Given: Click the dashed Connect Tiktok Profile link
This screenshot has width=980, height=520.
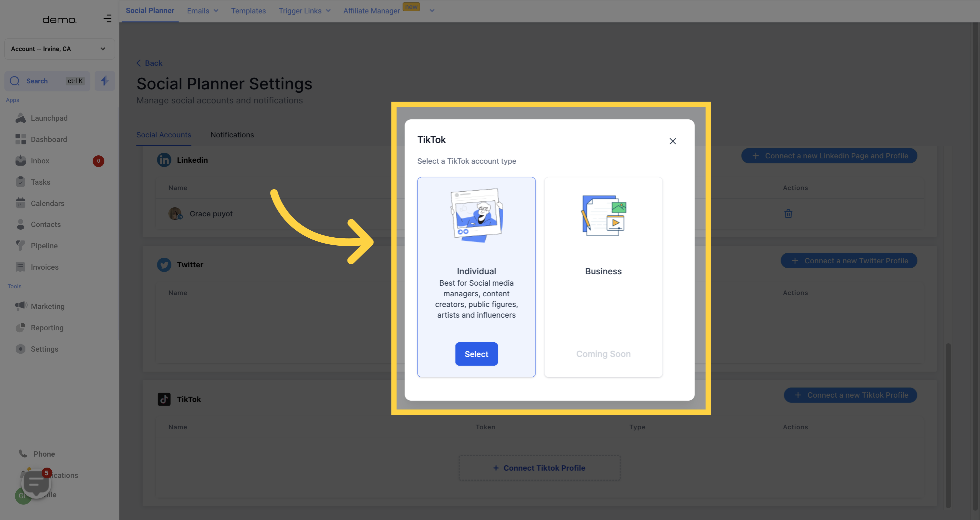Looking at the screenshot, I should pyautogui.click(x=539, y=468).
